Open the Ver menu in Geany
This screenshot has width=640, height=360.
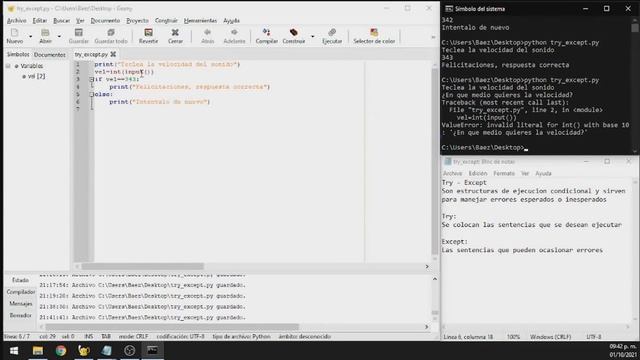pyautogui.click(x=80, y=20)
